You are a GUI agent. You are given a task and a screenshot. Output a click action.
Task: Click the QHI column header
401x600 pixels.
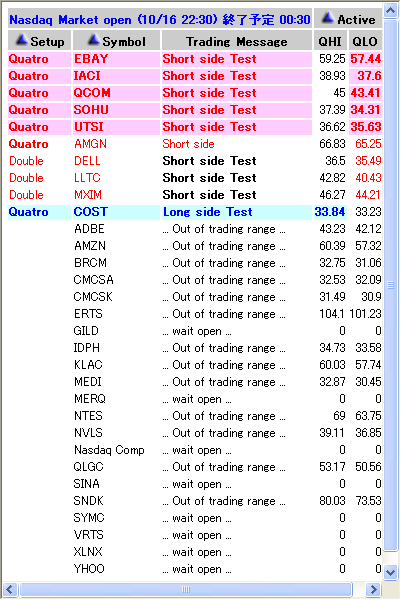point(330,41)
